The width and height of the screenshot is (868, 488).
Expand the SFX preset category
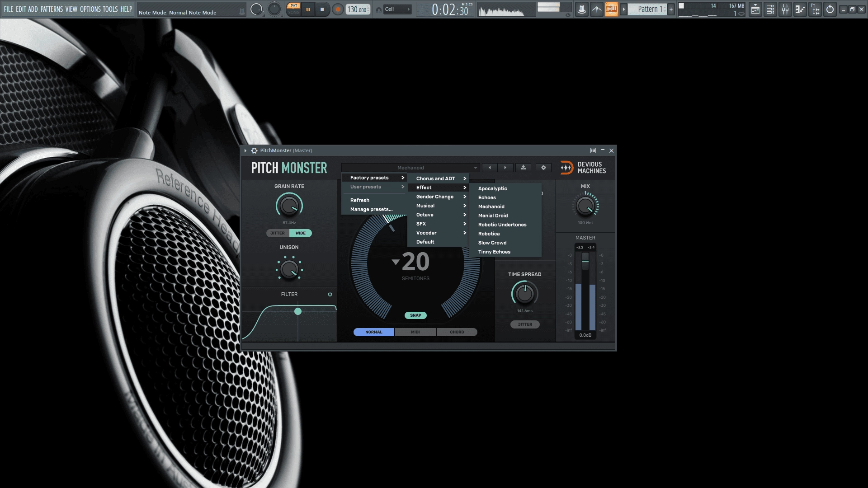click(x=438, y=224)
